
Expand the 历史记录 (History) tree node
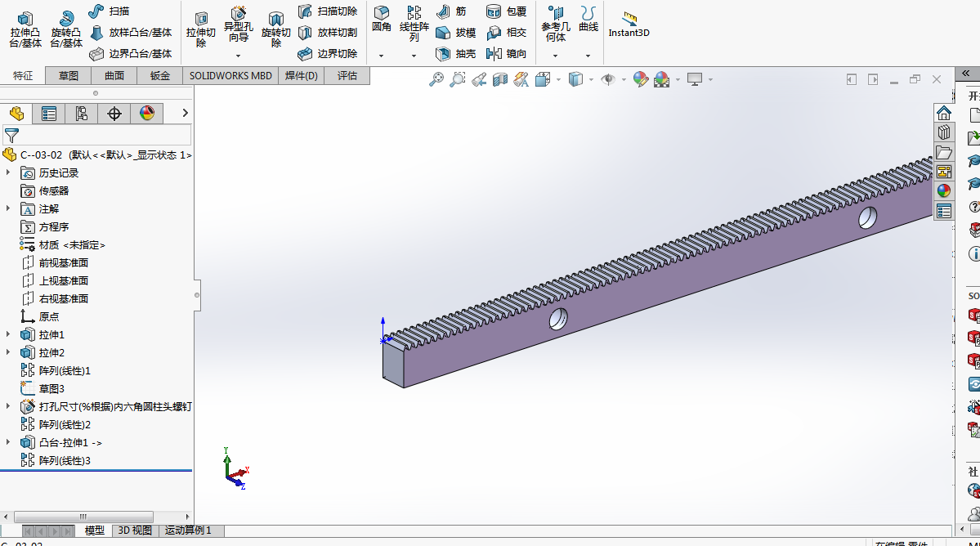[8, 172]
